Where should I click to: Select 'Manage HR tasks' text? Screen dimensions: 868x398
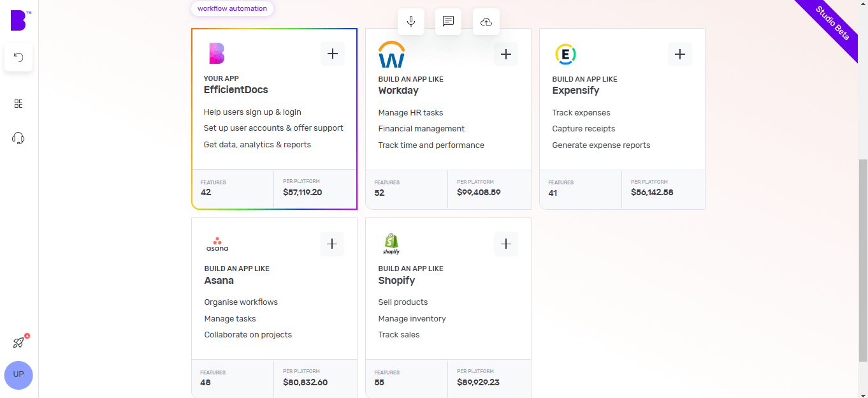pyautogui.click(x=410, y=113)
